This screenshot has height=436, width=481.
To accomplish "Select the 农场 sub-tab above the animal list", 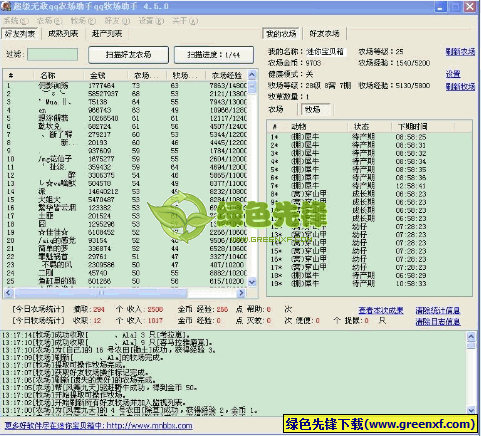I will pyautogui.click(x=276, y=109).
